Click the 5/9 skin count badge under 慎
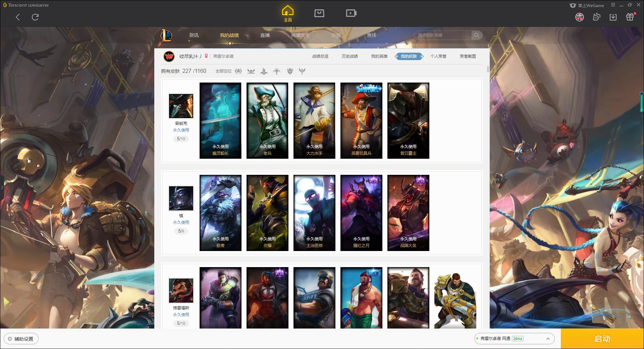Screen dimensions: 644x349 pos(181,231)
